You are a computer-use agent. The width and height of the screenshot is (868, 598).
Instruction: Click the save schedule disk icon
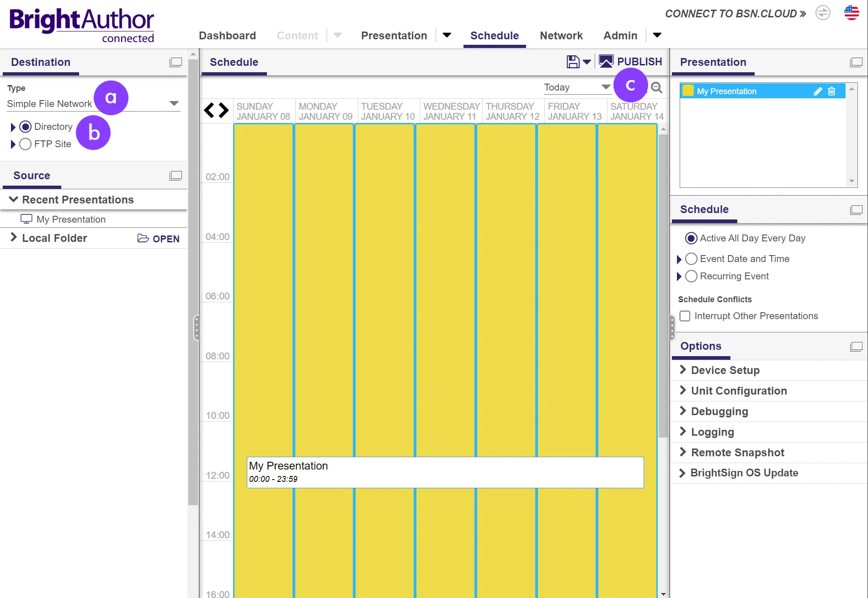click(573, 62)
